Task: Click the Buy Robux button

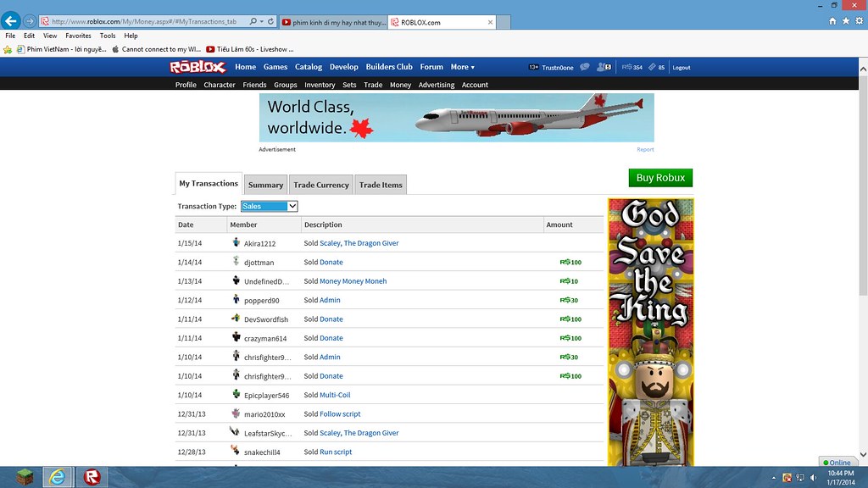Action: [x=660, y=178]
